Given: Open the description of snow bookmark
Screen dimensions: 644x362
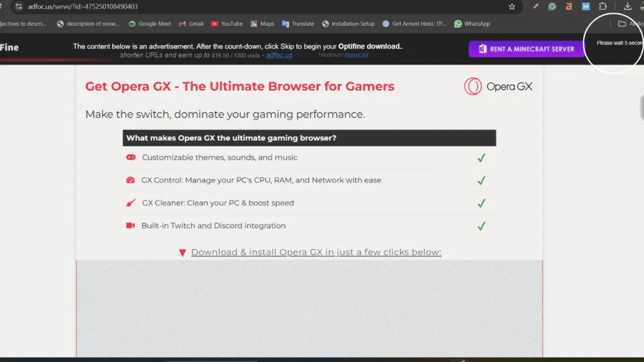Looking at the screenshot, I should (88, 24).
